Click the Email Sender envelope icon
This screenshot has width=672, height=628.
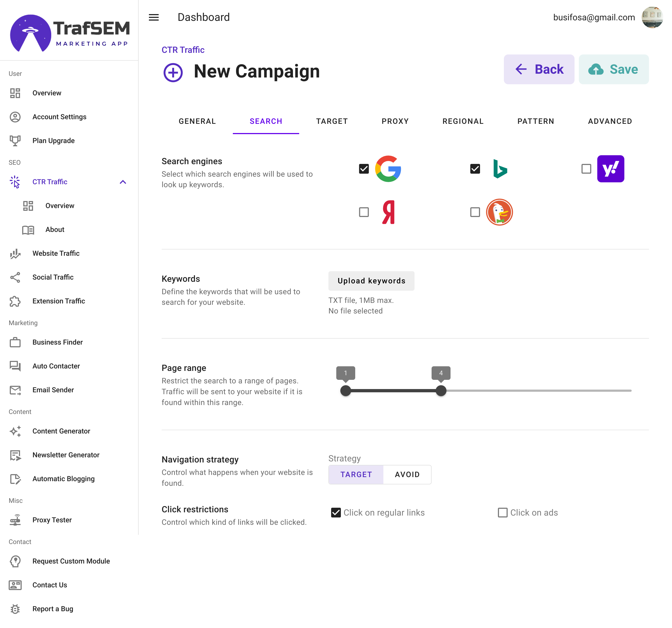pos(15,390)
